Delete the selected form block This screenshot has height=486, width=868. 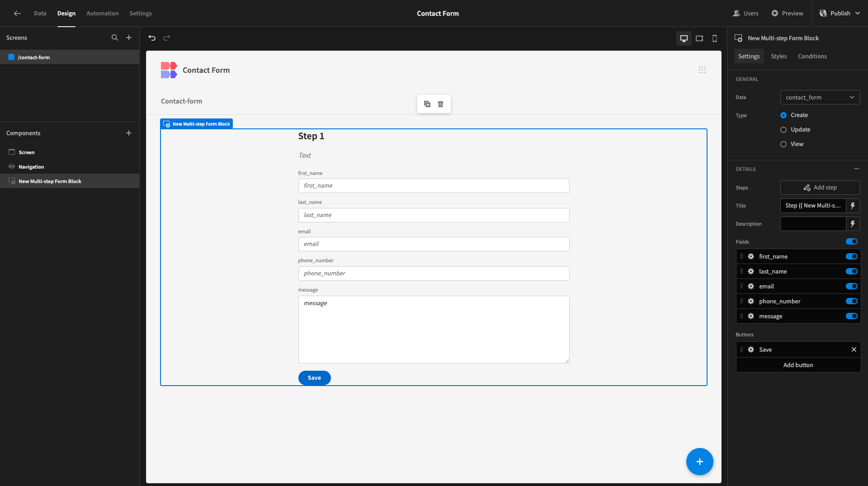(x=441, y=104)
